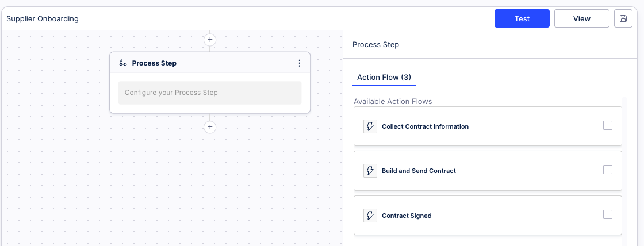Select the Collect Contract Information action flow card
The height and width of the screenshot is (246, 644).
(488, 126)
